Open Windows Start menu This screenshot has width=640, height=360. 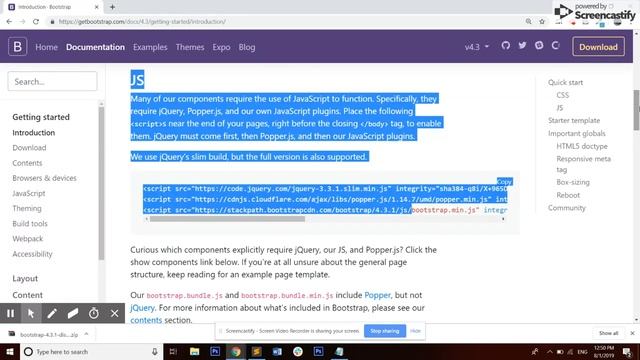[10, 351]
